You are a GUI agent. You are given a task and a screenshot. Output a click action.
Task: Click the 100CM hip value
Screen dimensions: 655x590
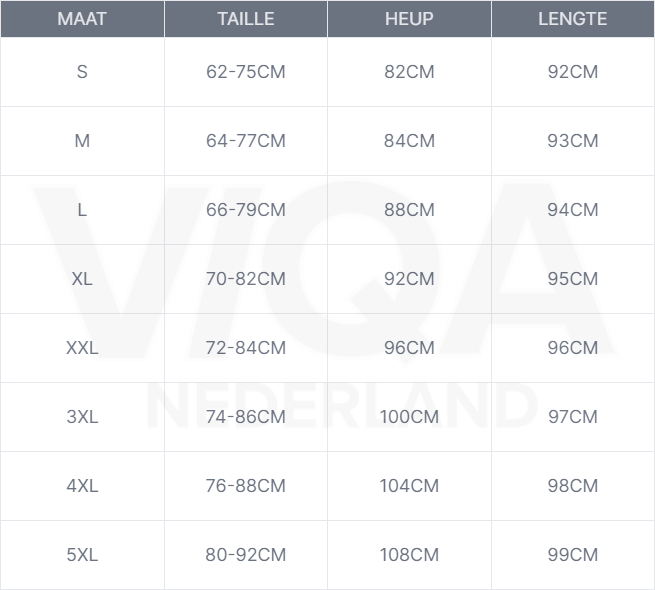coord(409,417)
